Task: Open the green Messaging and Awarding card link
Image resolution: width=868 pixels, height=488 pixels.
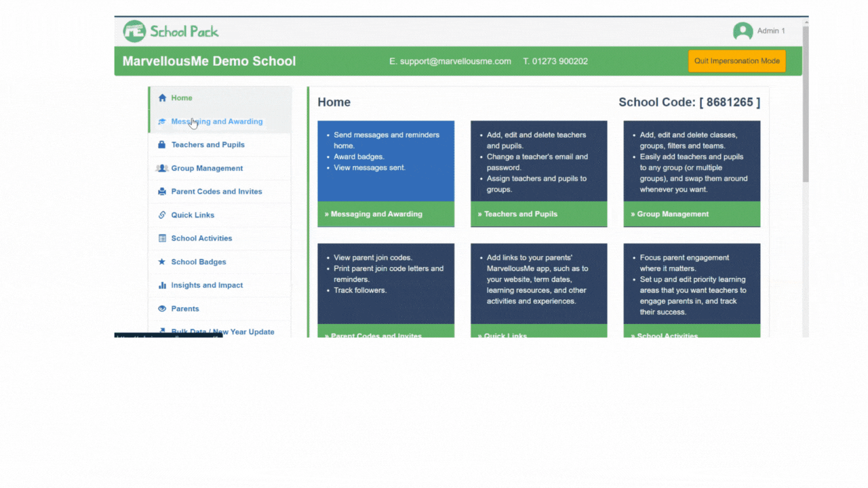Action: point(385,214)
